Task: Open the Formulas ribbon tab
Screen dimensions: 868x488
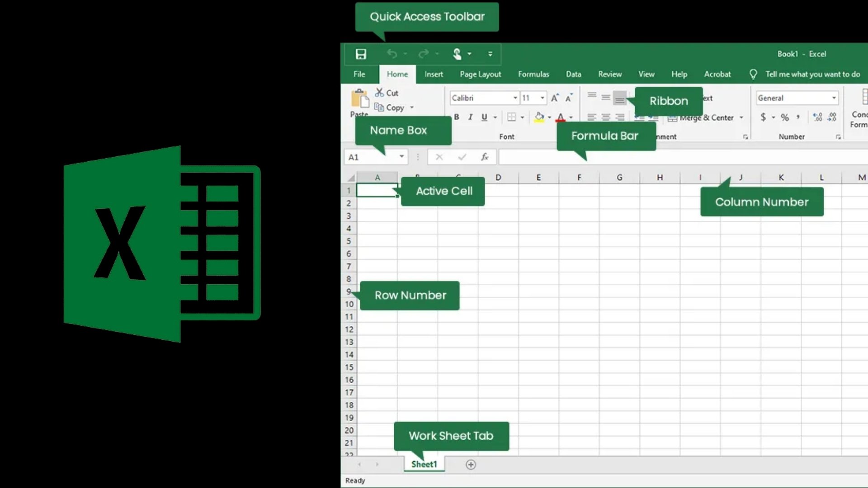Action: coord(533,74)
